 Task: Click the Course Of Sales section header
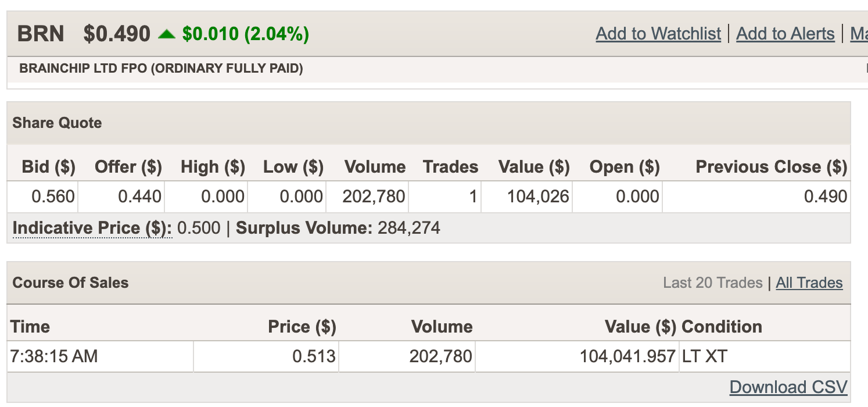[x=70, y=283]
